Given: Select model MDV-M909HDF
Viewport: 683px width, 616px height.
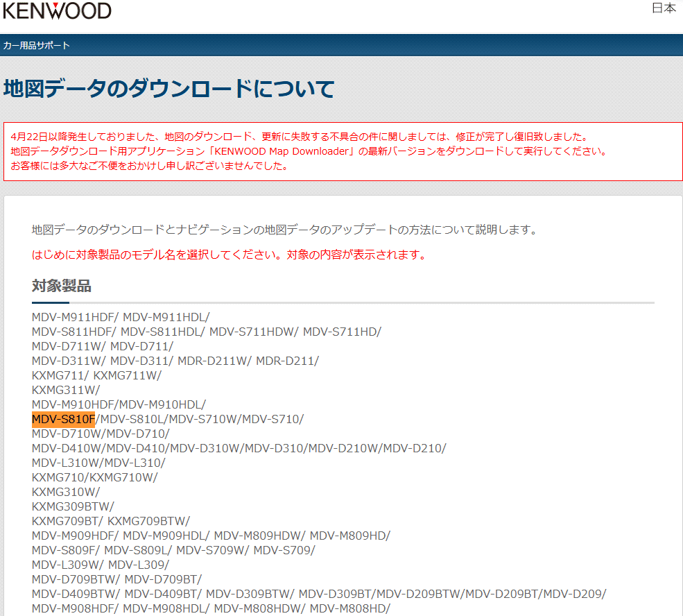Looking at the screenshot, I should pyautogui.click(x=73, y=536).
